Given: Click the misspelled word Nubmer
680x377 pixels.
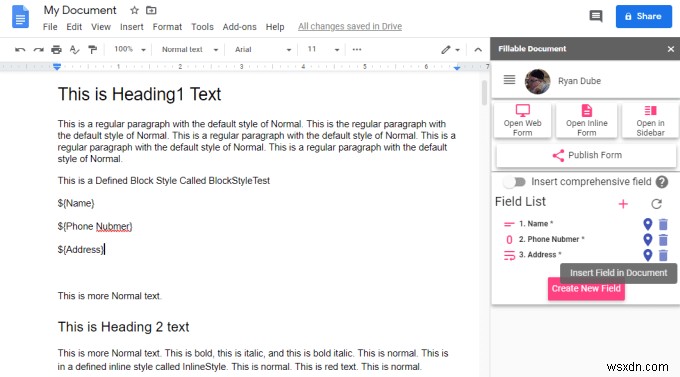Looking at the screenshot, I should pos(113,226).
